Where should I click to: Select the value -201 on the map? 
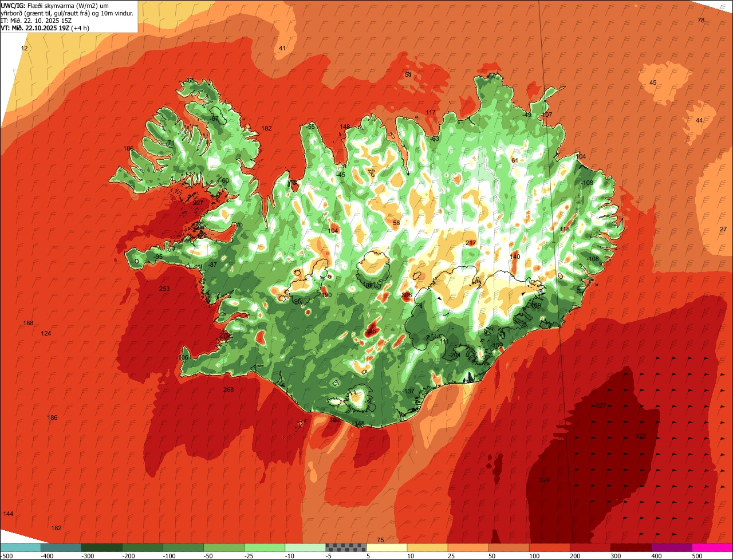coord(454,356)
